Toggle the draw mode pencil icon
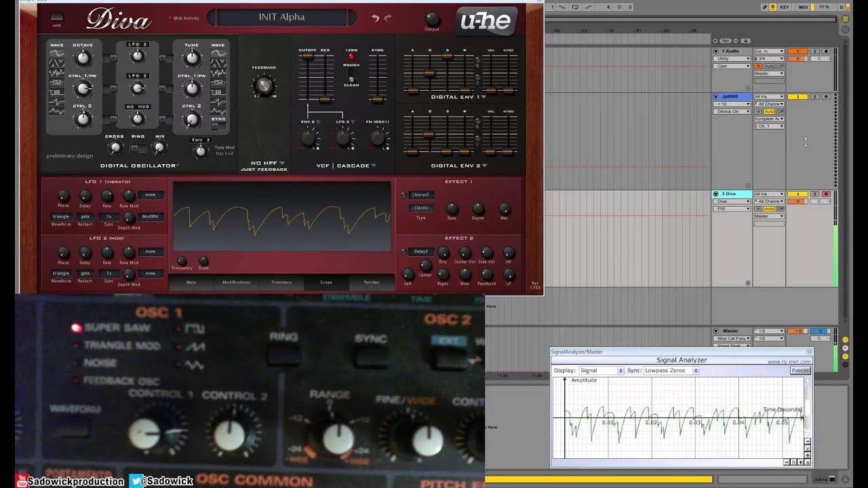The height and width of the screenshot is (488, 868). [765, 7]
